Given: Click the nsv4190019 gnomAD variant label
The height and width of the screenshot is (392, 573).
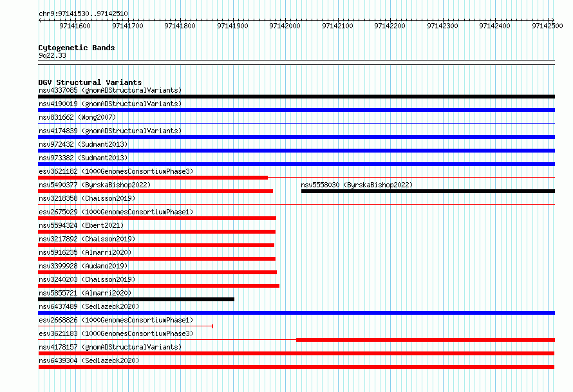Looking at the screenshot, I should tap(110, 104).
